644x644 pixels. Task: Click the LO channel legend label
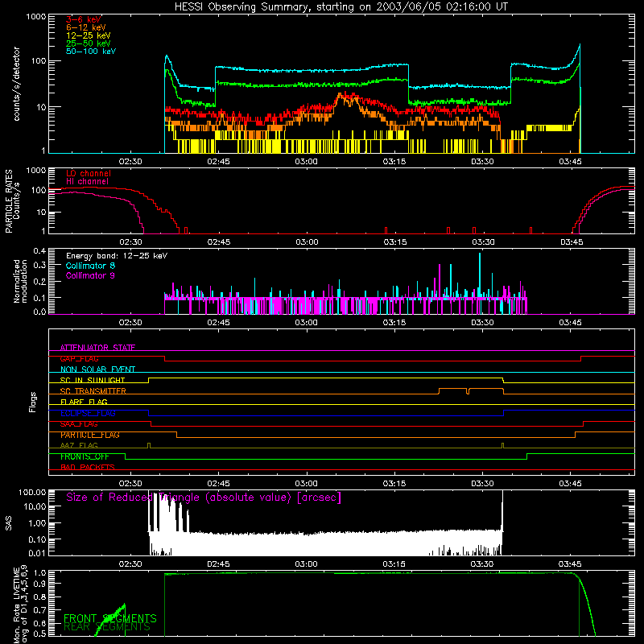(89, 173)
